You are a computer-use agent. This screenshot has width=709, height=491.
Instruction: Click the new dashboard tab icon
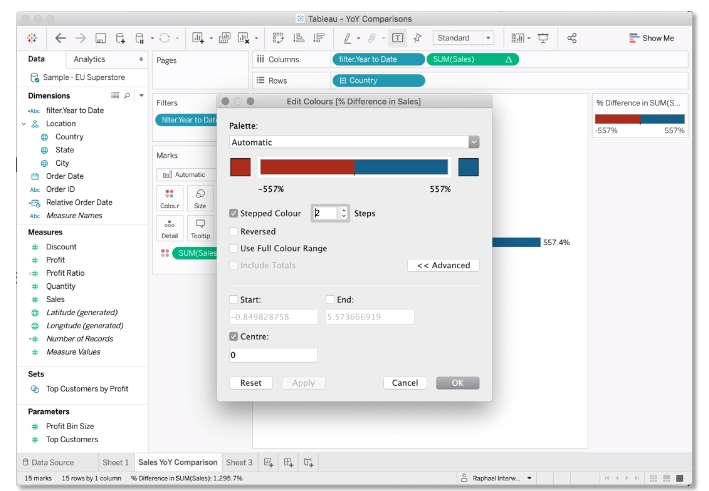[288, 463]
